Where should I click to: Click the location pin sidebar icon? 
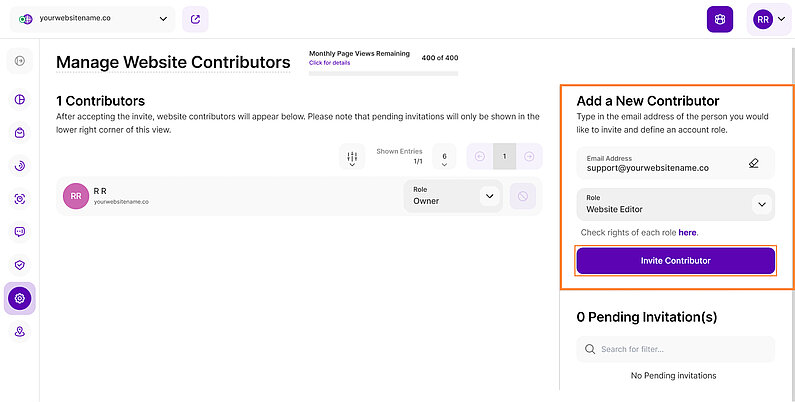point(20,331)
